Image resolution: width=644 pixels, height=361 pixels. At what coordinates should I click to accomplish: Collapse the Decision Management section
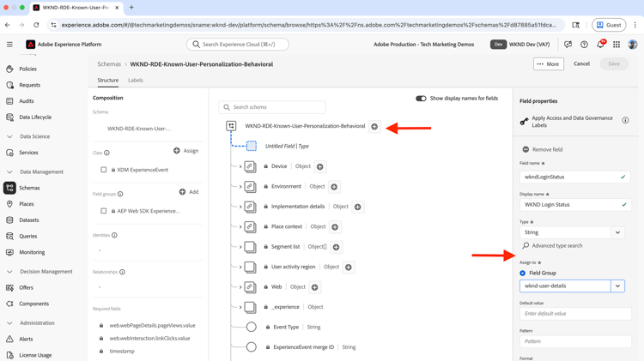tap(9, 272)
